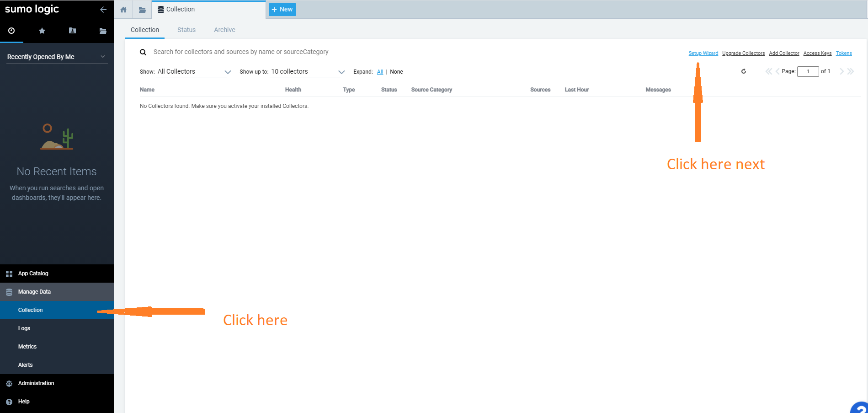Viewport: 868px width, 413px height.
Task: Open the Personal folder contact icon
Action: pyautogui.click(x=72, y=31)
